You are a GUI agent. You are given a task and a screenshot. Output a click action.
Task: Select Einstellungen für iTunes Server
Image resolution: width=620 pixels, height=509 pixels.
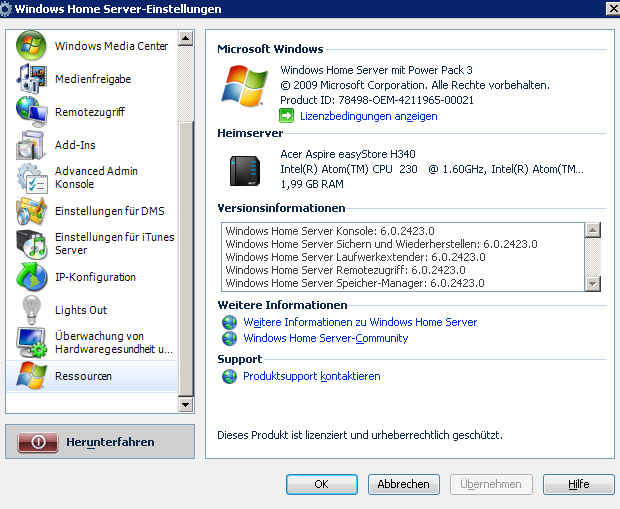point(92,244)
